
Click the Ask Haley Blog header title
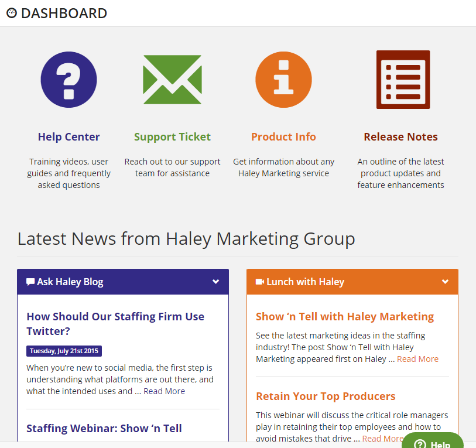pyautogui.click(x=70, y=282)
